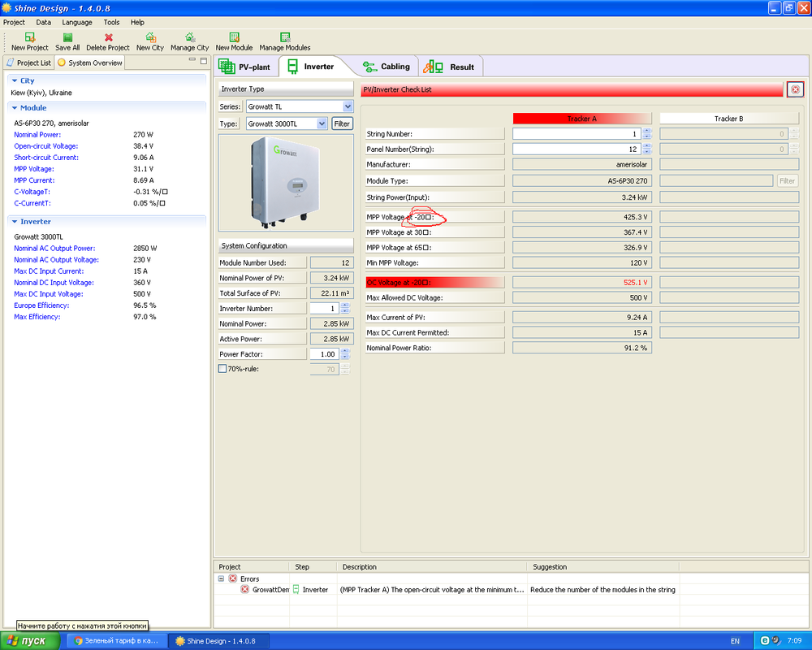Collapse the Errors tree node

pos(221,578)
